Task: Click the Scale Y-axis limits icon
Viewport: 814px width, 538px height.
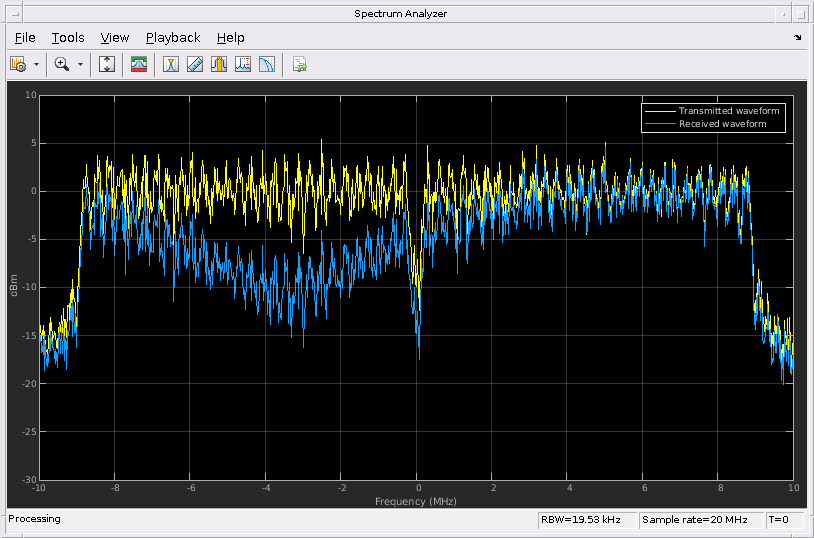Action: (108, 64)
